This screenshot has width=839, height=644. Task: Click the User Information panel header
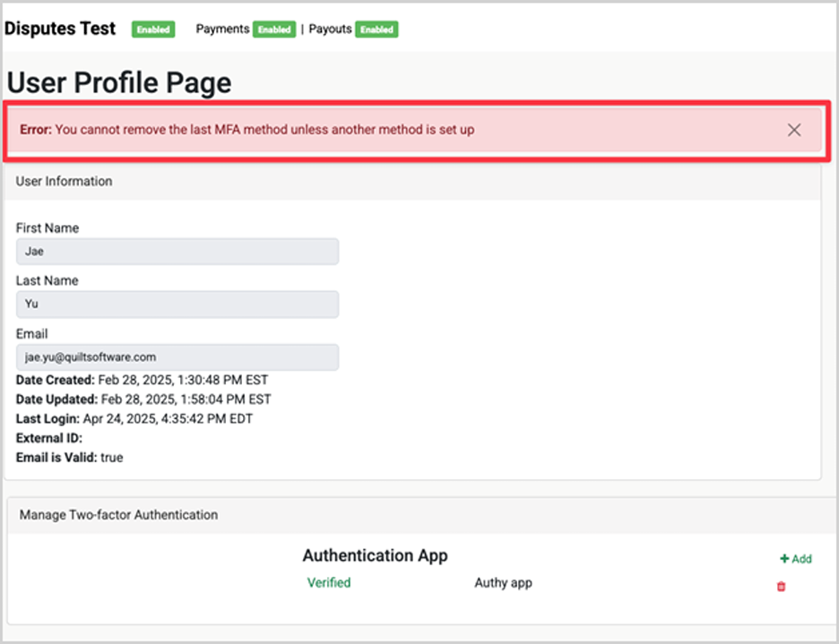[x=65, y=181]
